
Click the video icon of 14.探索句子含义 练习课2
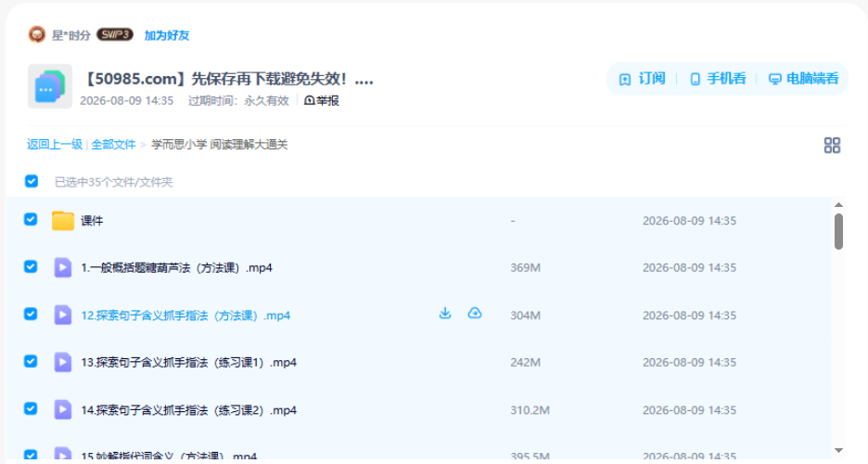point(62,410)
